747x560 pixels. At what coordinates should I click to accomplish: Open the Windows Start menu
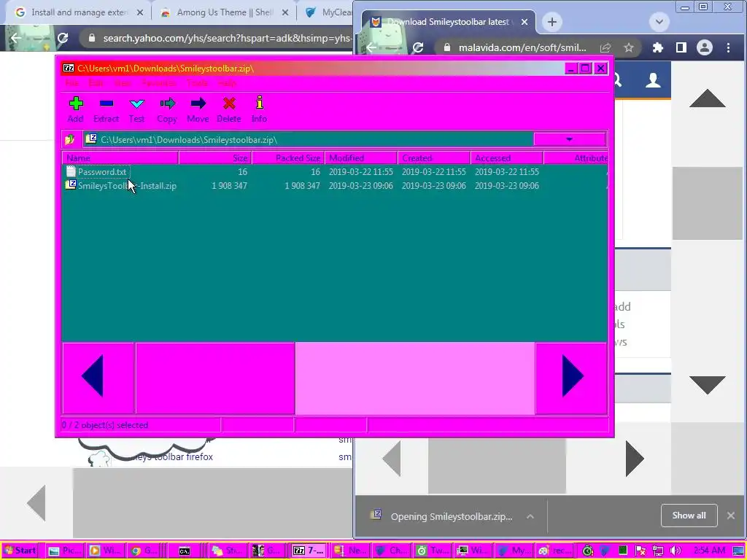[x=20, y=551]
